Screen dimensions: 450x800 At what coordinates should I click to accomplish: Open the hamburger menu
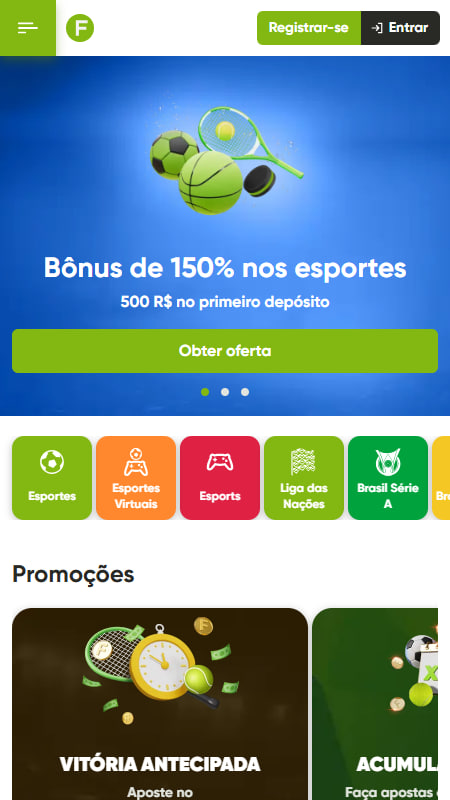tap(28, 28)
